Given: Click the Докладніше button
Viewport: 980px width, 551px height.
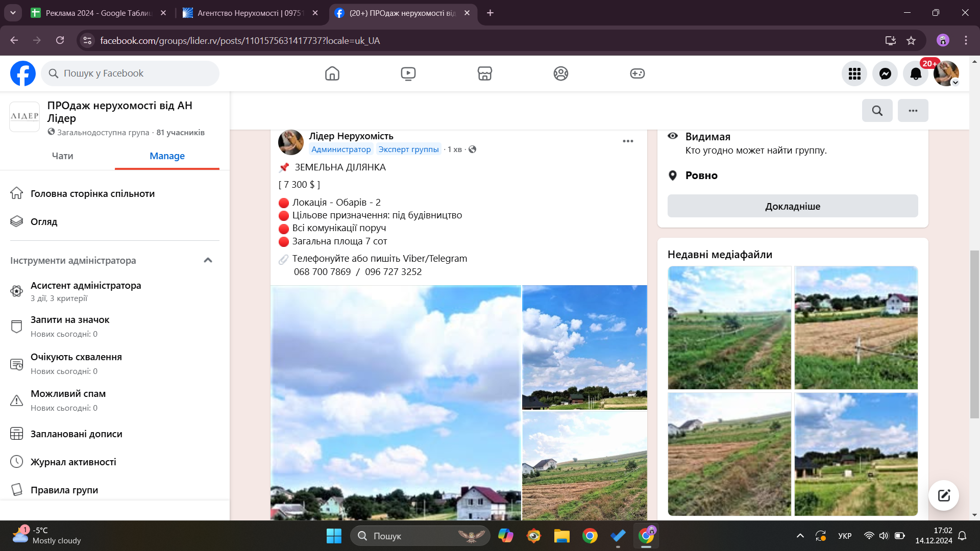Looking at the screenshot, I should 792,206.
